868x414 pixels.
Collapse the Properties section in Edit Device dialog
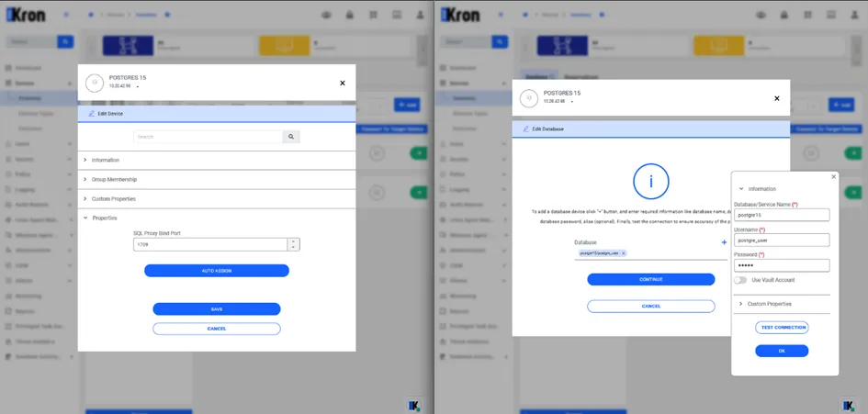click(x=217, y=218)
